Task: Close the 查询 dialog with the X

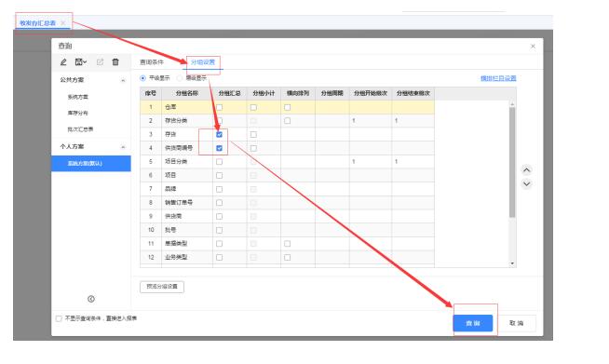Action: tap(533, 47)
